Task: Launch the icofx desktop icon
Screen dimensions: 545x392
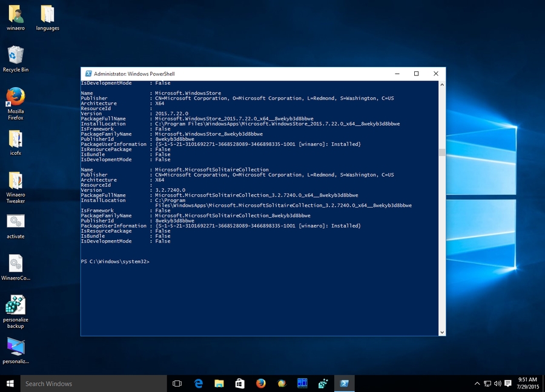Action: coord(15,139)
